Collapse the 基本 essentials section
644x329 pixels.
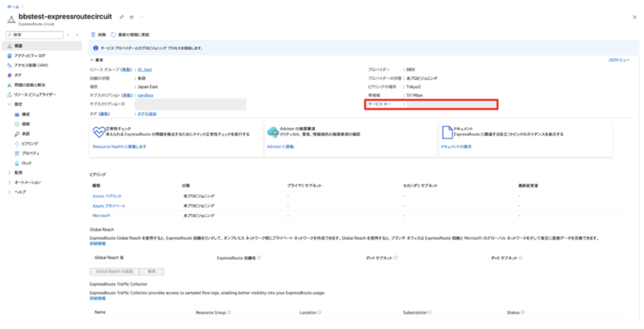click(92, 60)
